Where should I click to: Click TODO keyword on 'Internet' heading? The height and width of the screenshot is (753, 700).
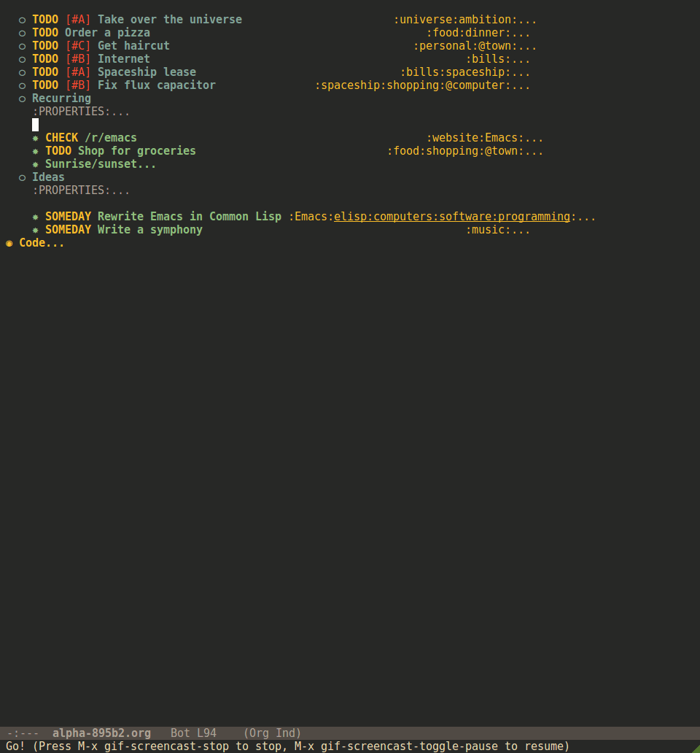click(45, 59)
